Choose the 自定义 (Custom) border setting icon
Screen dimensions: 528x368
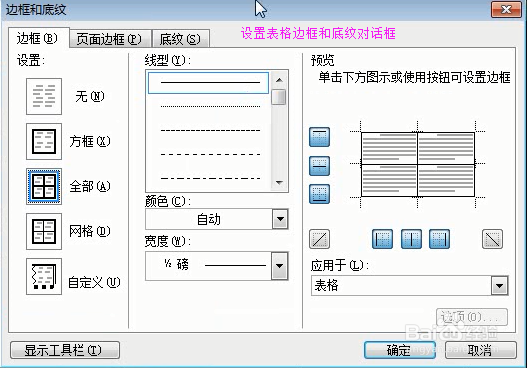[44, 276]
